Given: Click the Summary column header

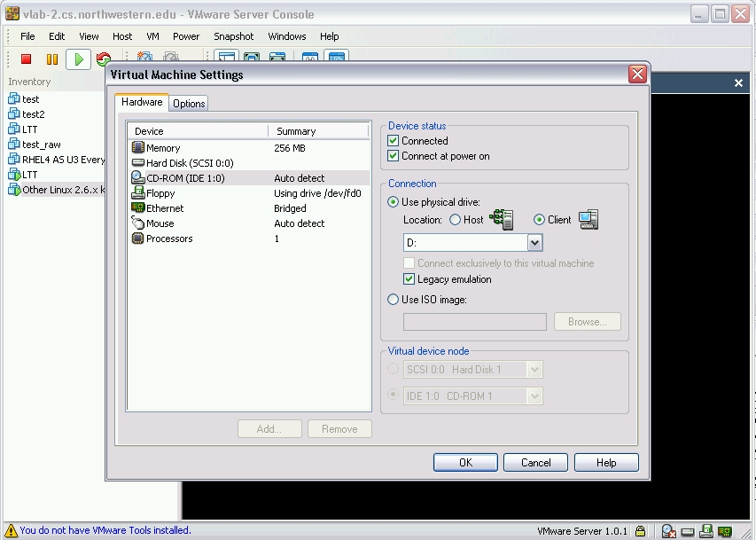Looking at the screenshot, I should click(319, 130).
